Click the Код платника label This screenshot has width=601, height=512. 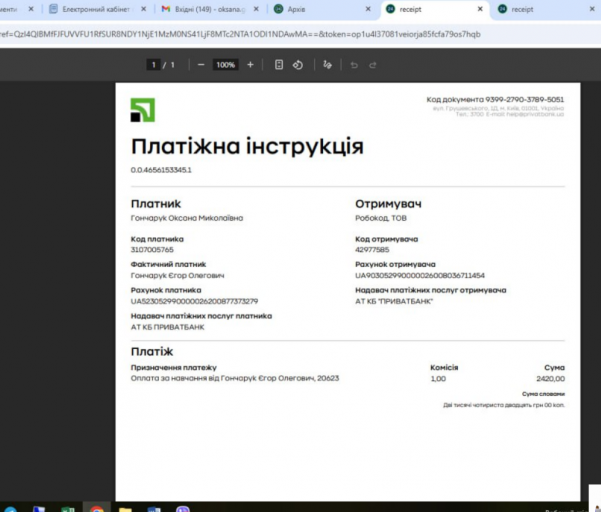(x=157, y=239)
